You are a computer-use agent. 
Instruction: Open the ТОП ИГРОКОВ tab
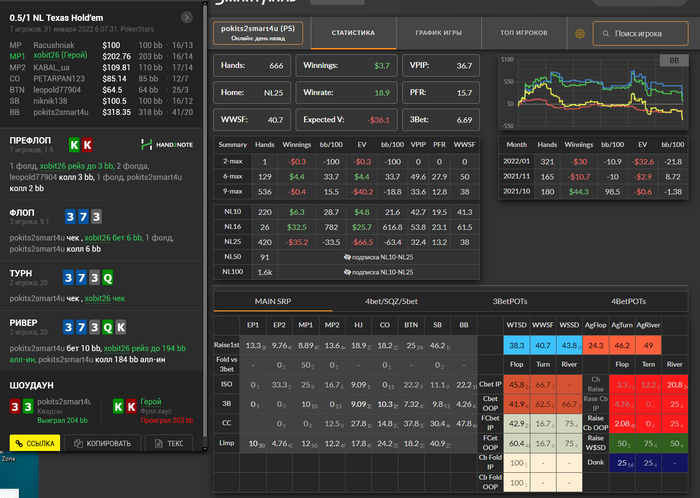524,33
